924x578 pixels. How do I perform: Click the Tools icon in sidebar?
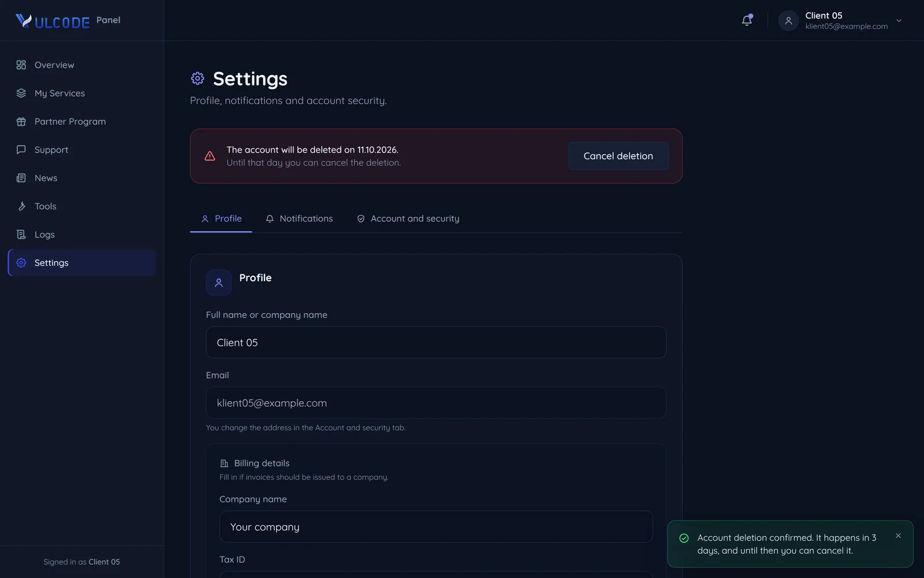coord(21,206)
